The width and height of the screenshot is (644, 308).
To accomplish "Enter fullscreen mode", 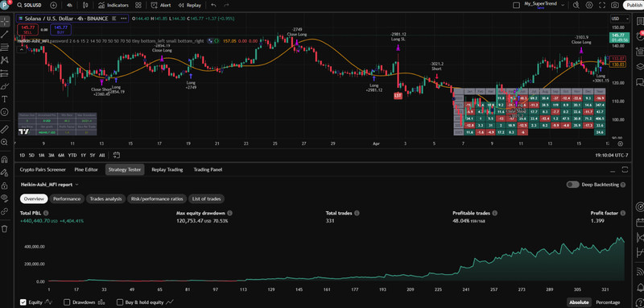I will [x=602, y=6].
